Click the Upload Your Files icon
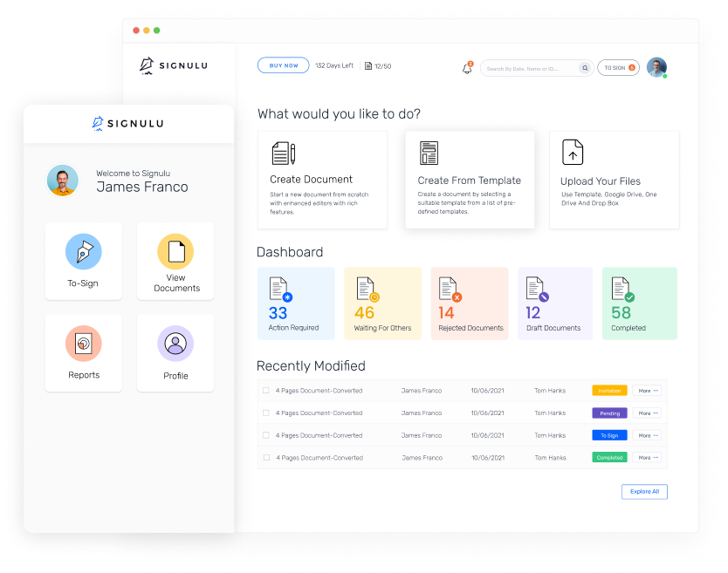Screen dimensions: 728x573 click(x=573, y=153)
